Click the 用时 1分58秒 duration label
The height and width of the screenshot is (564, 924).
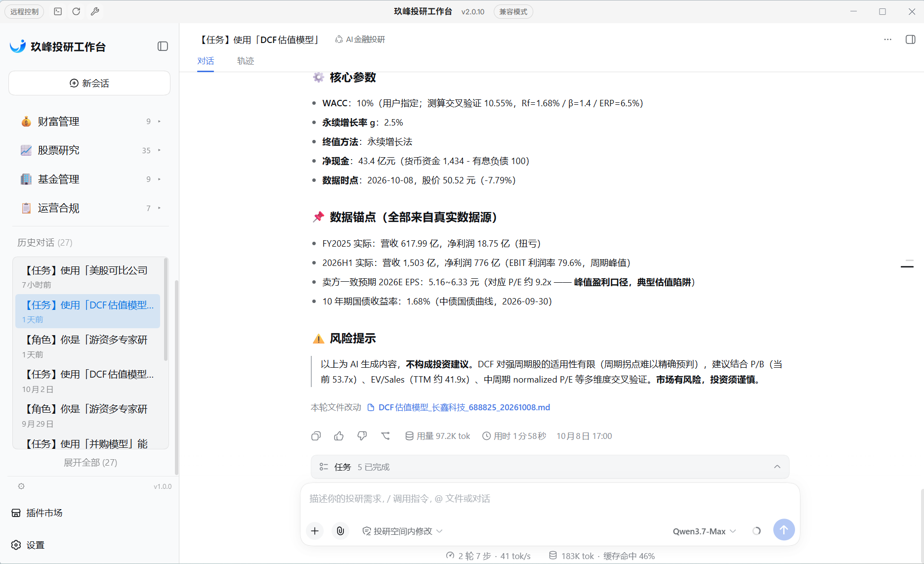click(514, 436)
